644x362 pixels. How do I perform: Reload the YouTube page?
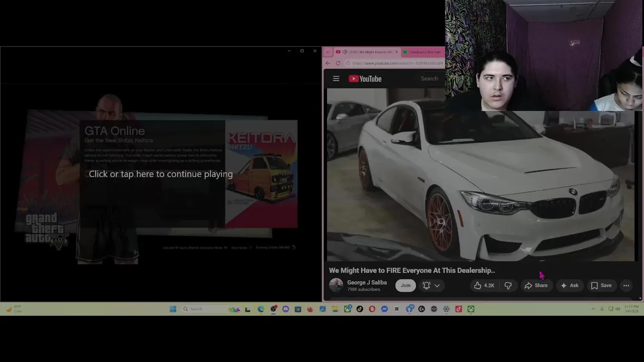(x=338, y=63)
